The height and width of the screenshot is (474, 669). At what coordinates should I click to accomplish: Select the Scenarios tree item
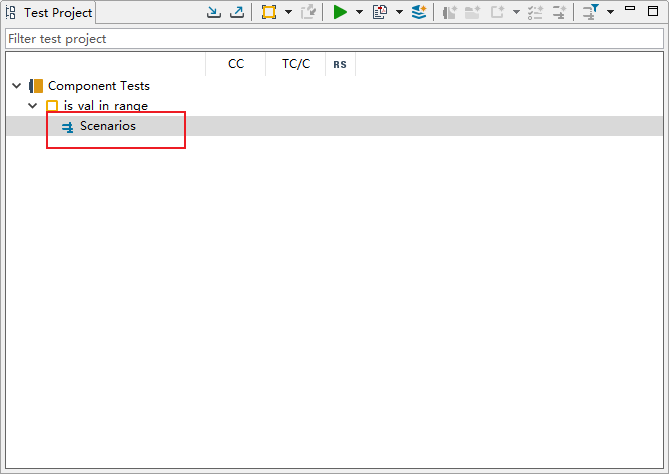108,126
